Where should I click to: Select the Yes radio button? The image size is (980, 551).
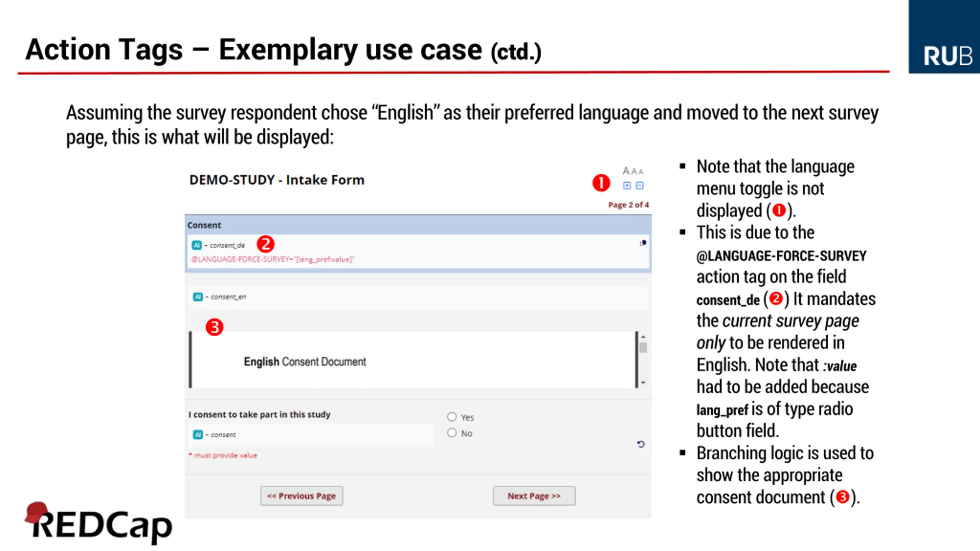click(x=452, y=417)
